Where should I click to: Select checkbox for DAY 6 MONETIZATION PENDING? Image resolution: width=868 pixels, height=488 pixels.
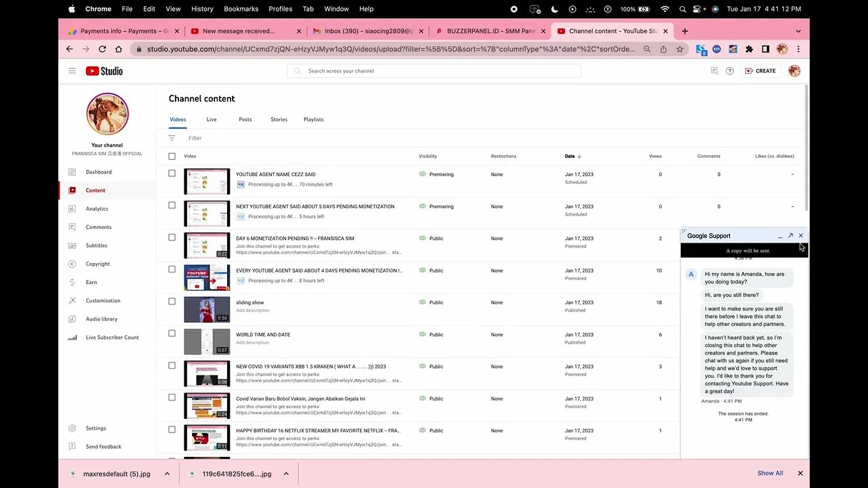pyautogui.click(x=172, y=237)
